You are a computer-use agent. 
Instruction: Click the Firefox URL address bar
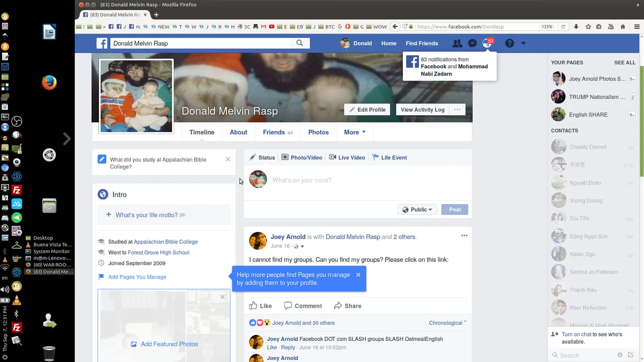point(477,27)
